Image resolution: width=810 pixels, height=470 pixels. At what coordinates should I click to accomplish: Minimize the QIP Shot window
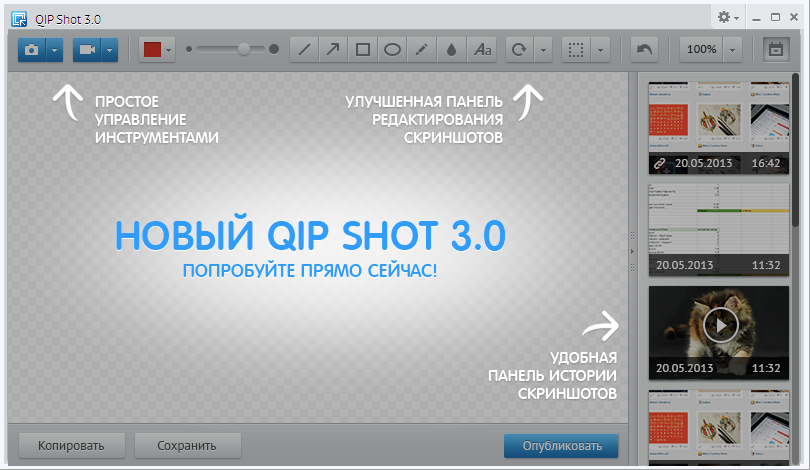click(x=757, y=18)
